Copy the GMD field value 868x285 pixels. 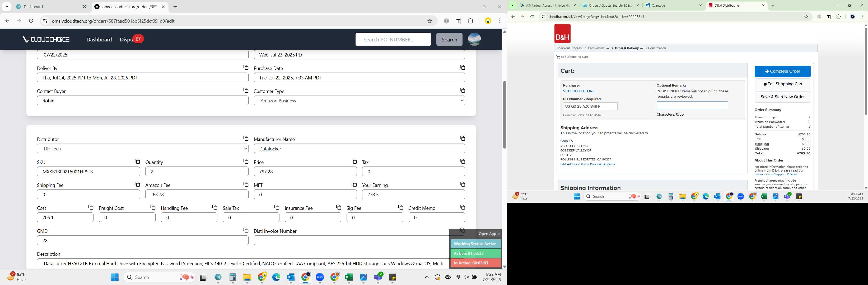click(246, 230)
